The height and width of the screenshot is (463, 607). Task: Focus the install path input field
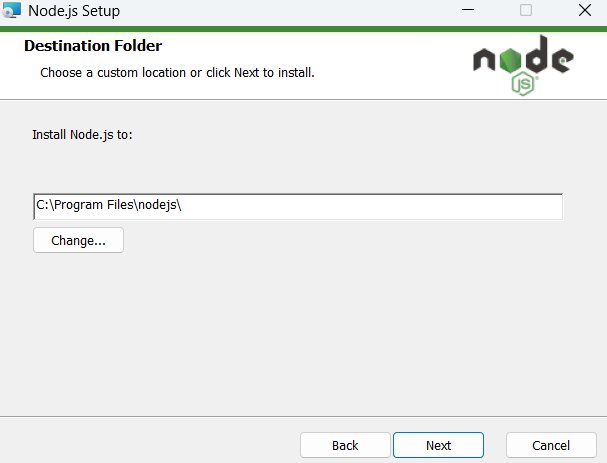pos(298,206)
